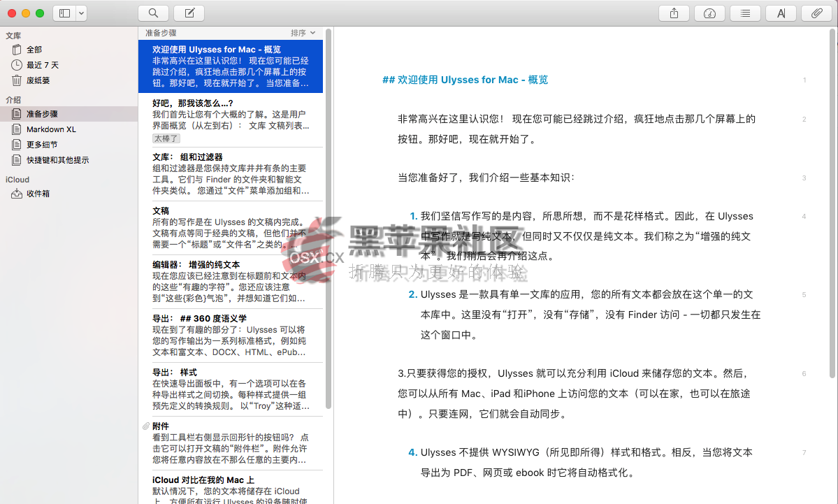Click the editor vertical scrollbar
The image size is (838, 504).
[832, 203]
